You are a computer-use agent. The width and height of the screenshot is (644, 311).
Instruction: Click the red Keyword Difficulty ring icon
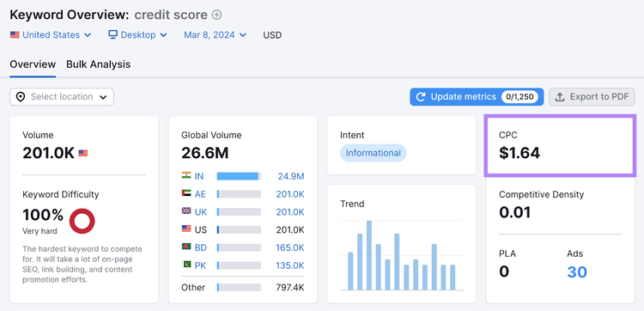click(82, 221)
